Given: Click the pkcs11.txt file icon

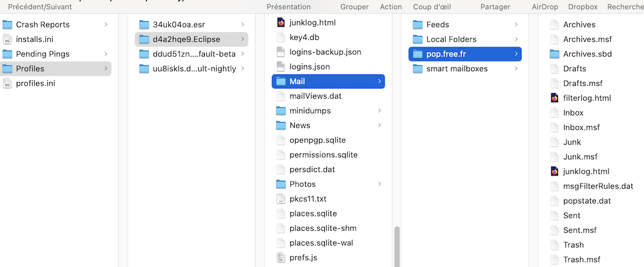Looking at the screenshot, I should pos(281,199).
